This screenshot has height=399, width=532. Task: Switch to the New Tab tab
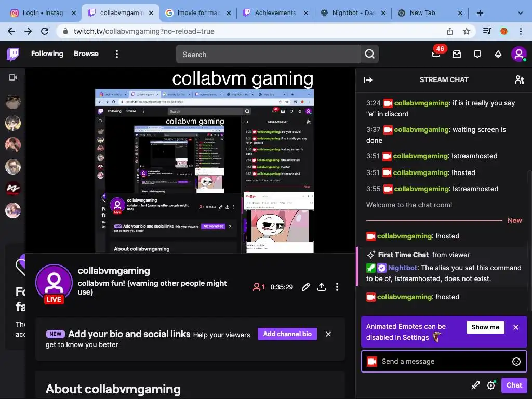[430, 13]
